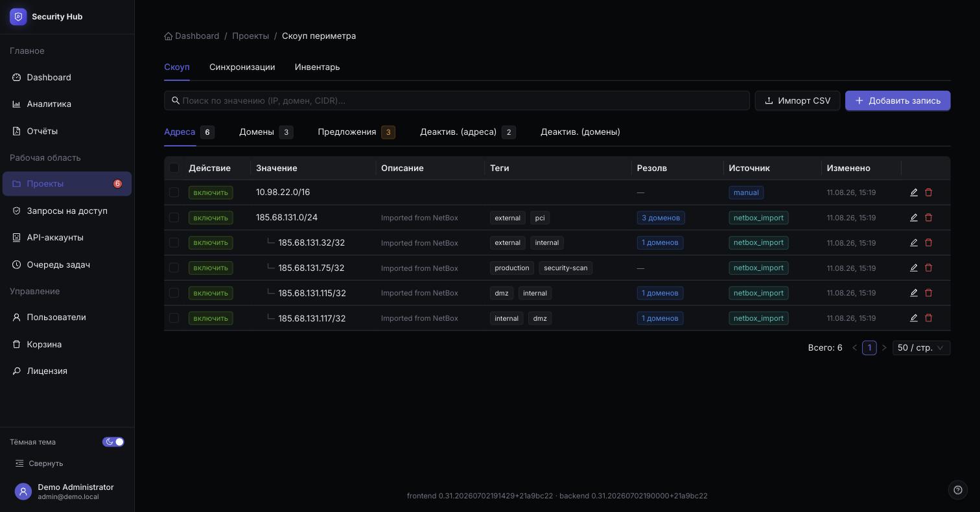Tick the checkbox for the 10.98.22.0/16 row

coord(174,192)
